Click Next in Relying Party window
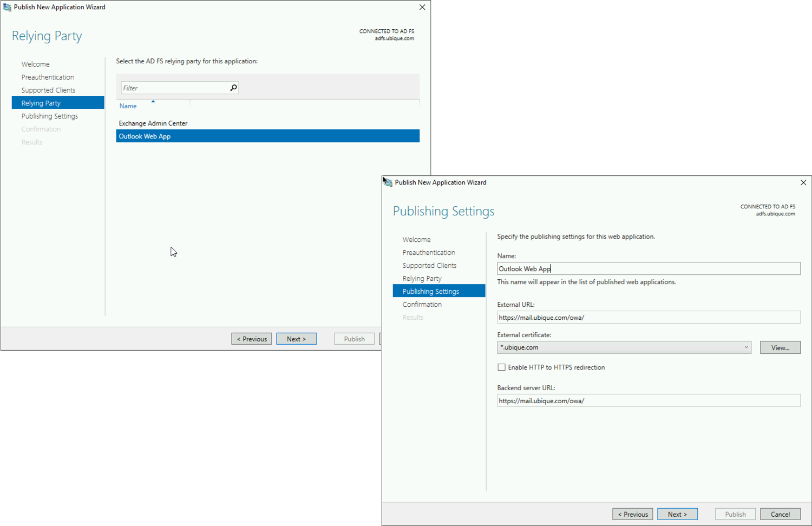The width and height of the screenshot is (812, 526). (296, 339)
